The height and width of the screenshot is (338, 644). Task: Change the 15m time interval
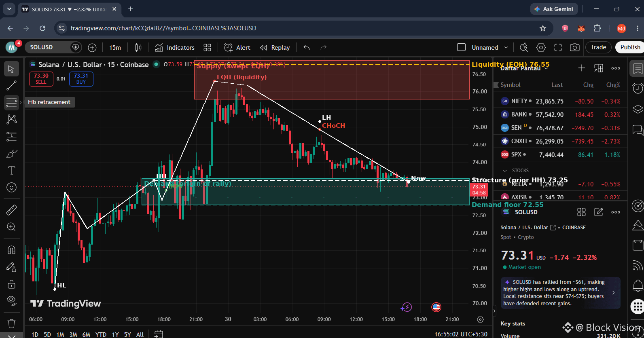point(115,48)
